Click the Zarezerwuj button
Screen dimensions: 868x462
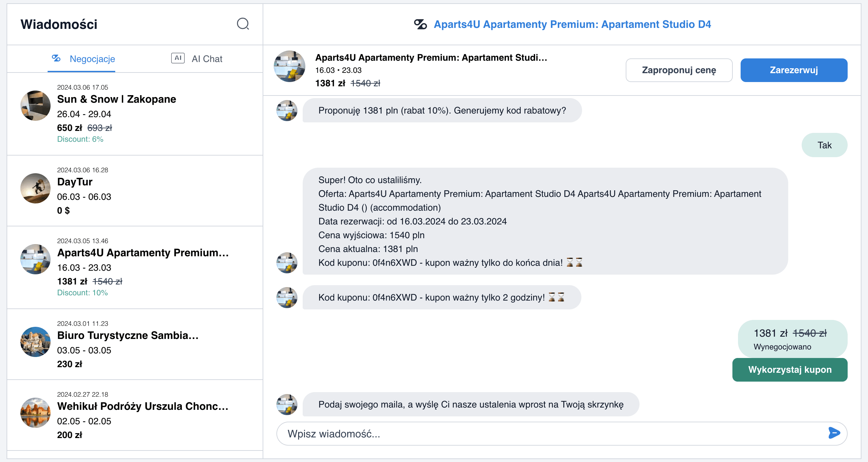(793, 70)
